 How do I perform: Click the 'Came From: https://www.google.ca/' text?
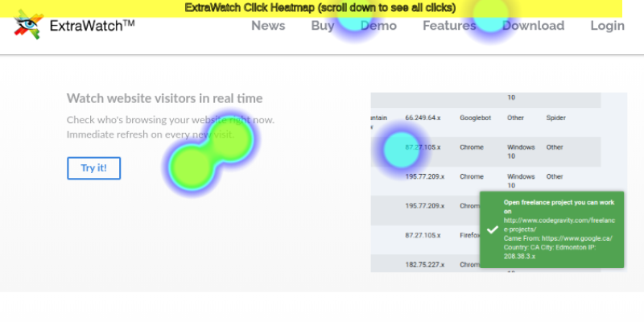(558, 238)
